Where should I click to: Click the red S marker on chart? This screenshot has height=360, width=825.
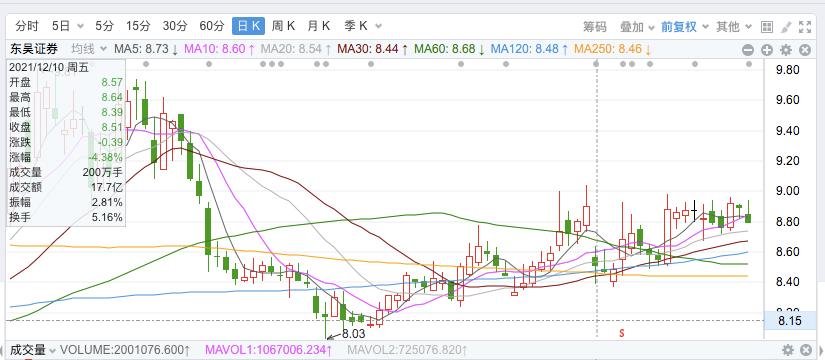(x=621, y=333)
